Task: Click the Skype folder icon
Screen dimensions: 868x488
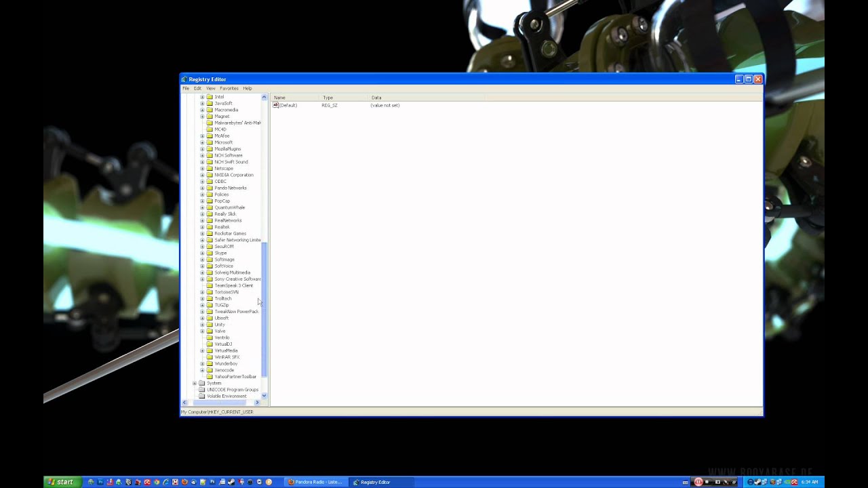Action: coord(210,253)
